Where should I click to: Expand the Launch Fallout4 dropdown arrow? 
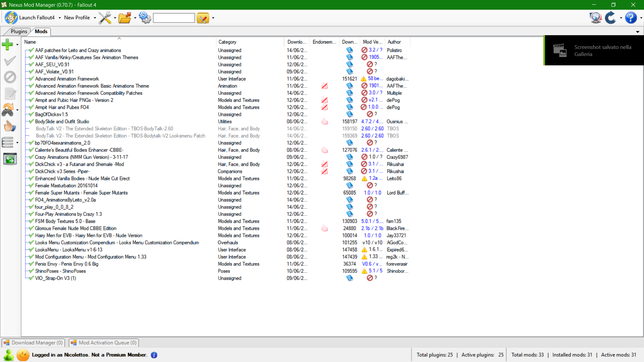coord(60,18)
